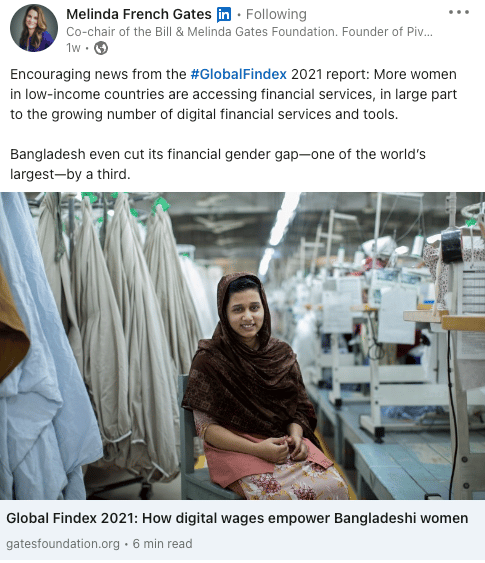Select the Co-chair headline text
485x563 pixels.
[x=249, y=32]
